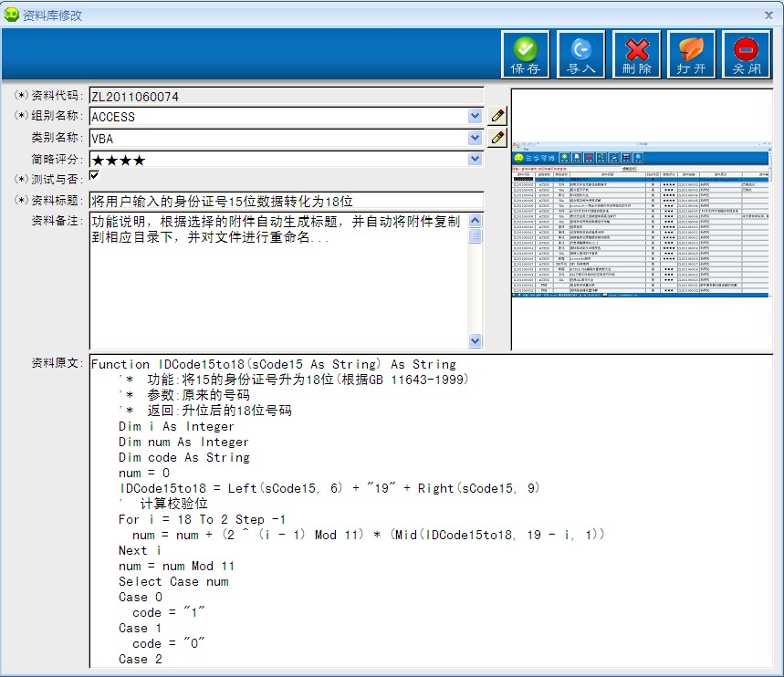
Task: Click the 导入 (Import) toolbar button
Action: [581, 55]
